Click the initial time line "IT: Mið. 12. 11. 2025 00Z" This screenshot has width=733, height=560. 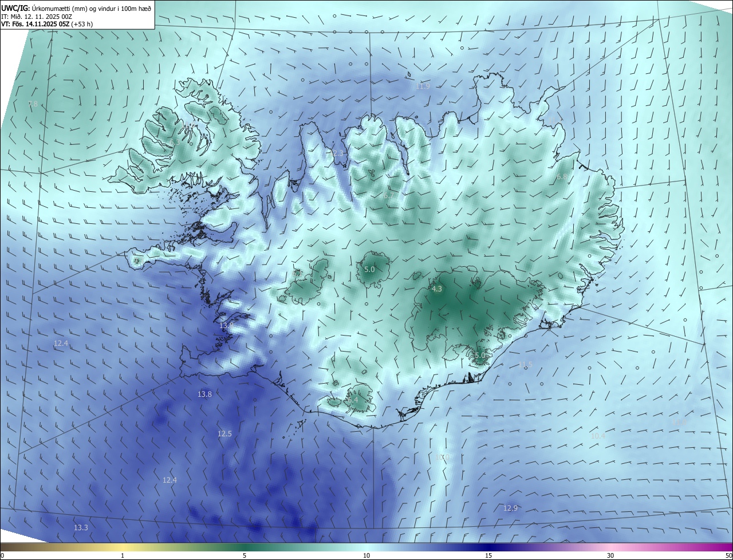[x=36, y=17]
